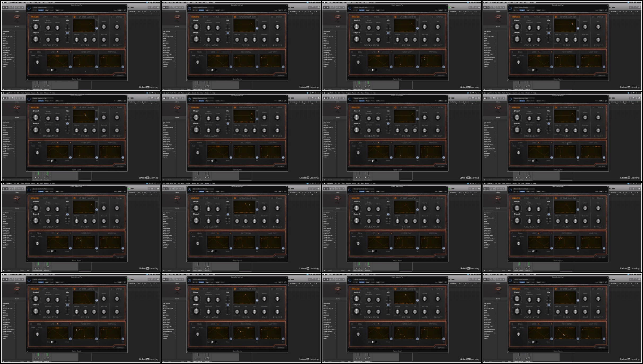
Task: Open LP 24dB Lush (Fat) filter menu, top-left frame
Action: (87, 17)
